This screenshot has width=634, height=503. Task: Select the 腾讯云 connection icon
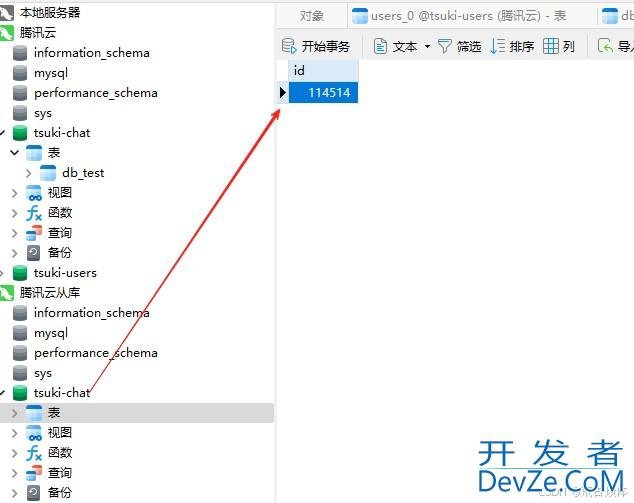click(x=6, y=33)
